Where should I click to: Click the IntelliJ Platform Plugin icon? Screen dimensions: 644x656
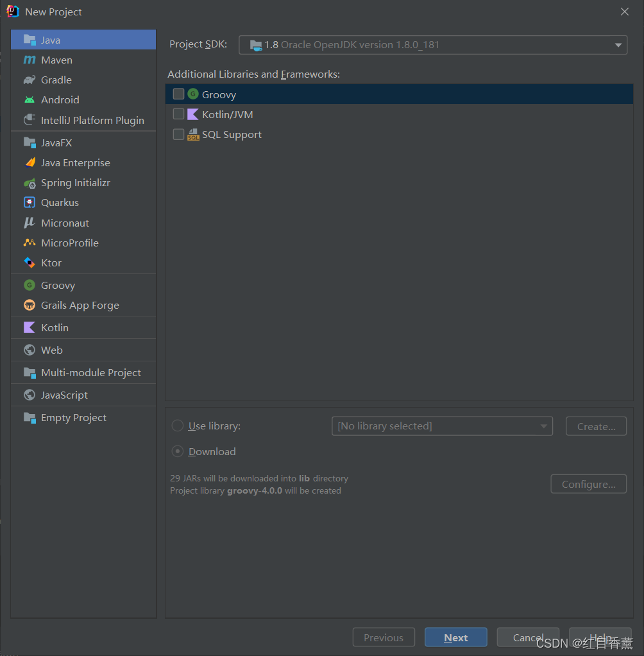point(30,120)
